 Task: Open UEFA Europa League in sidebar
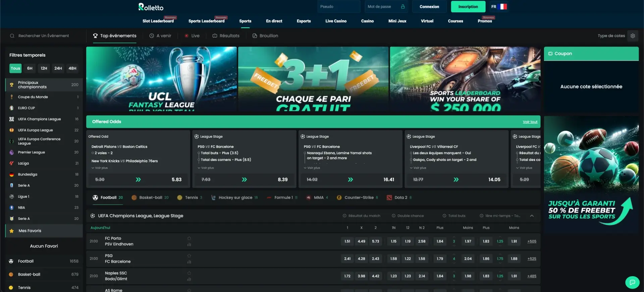pos(44,130)
